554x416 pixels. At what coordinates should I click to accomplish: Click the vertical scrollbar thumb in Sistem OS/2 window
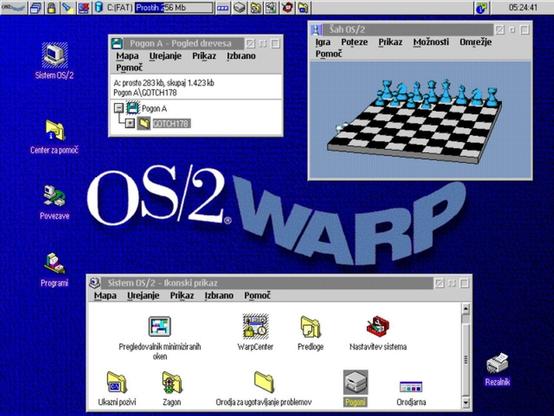(466, 359)
